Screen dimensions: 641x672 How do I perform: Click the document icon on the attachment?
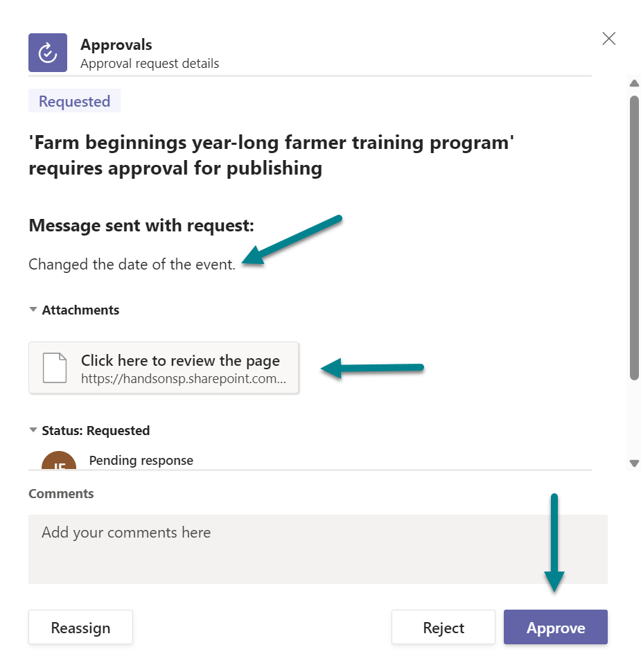[x=55, y=367]
